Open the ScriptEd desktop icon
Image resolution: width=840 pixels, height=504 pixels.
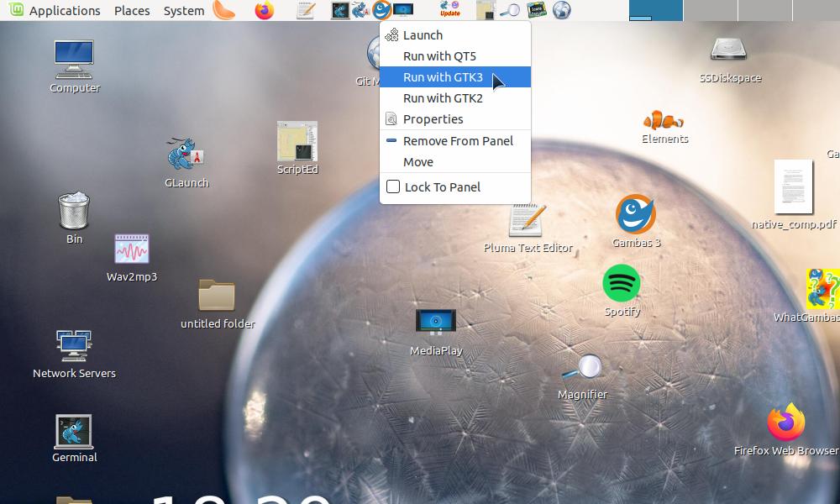pyautogui.click(x=297, y=141)
